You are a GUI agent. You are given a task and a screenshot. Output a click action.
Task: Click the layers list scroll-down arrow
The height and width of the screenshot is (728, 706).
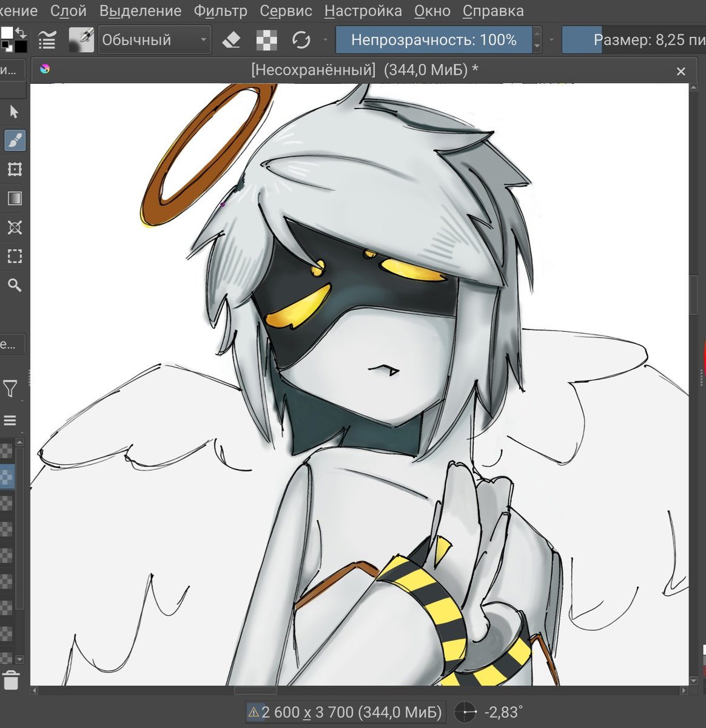[19, 659]
